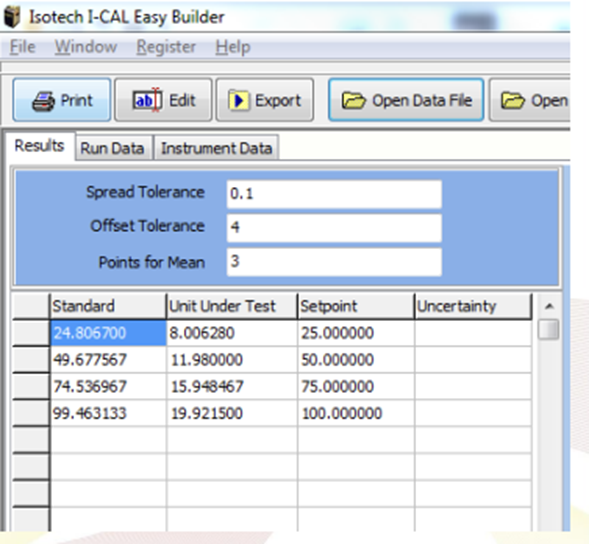Viewport: 589px width, 544px height.
Task: Click the Unit Under Test column header
Action: [232, 306]
